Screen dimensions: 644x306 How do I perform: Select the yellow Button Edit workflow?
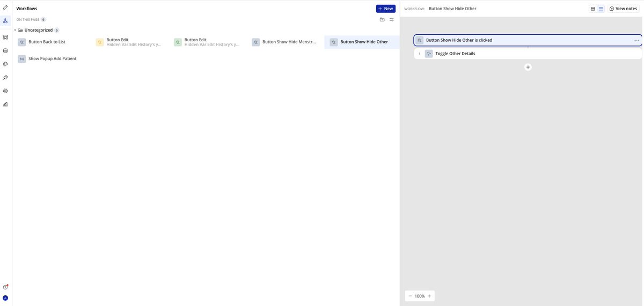pyautogui.click(x=129, y=42)
